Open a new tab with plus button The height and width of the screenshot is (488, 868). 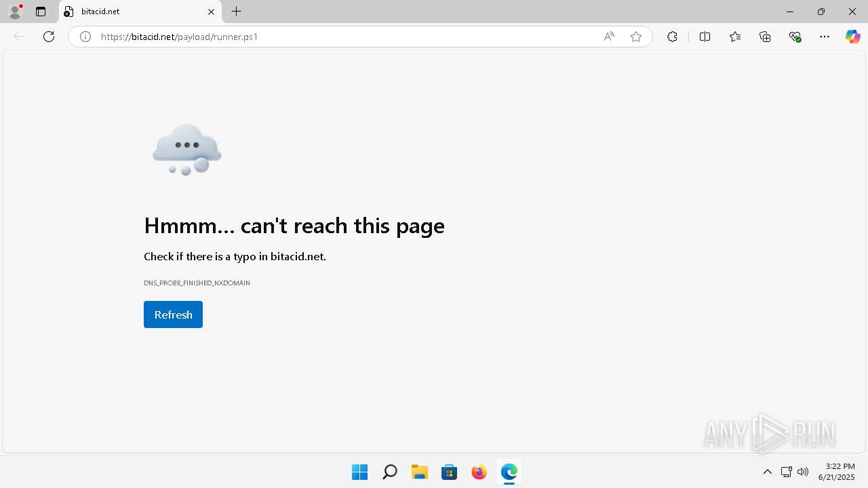tap(236, 12)
